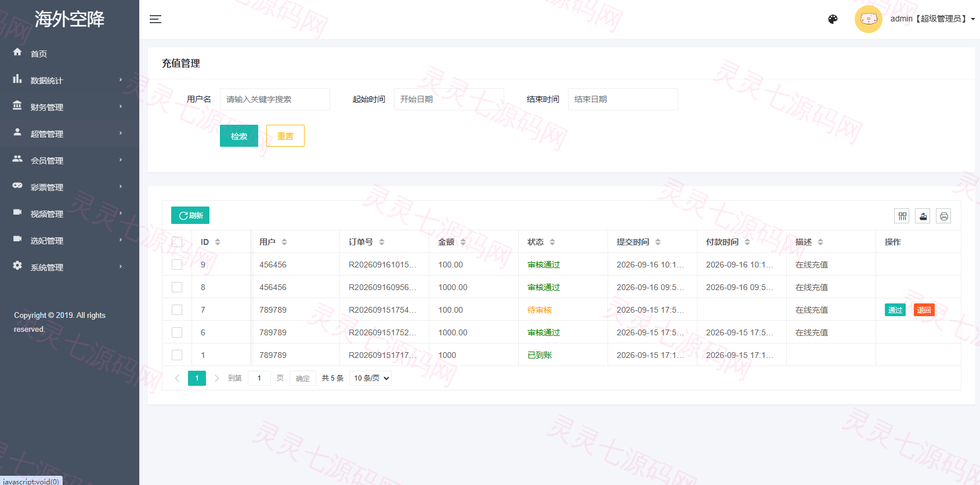
Task: Check the row with ID 1
Action: pyautogui.click(x=177, y=355)
